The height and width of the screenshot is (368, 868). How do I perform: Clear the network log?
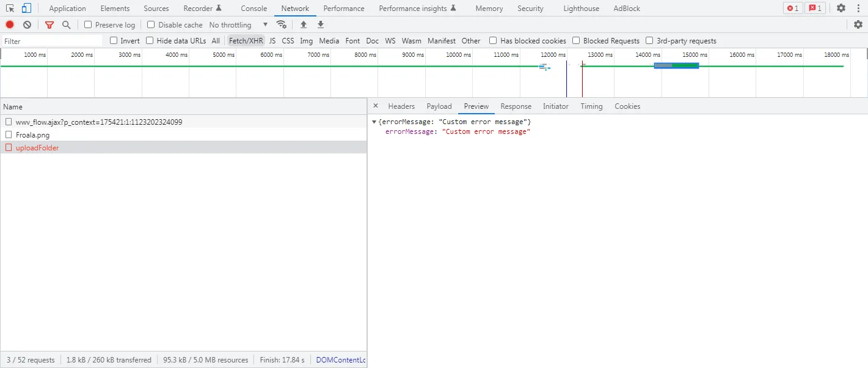pyautogui.click(x=27, y=24)
